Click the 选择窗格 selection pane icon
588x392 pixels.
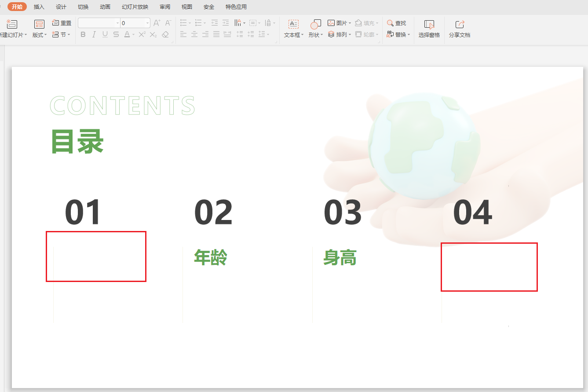click(429, 27)
